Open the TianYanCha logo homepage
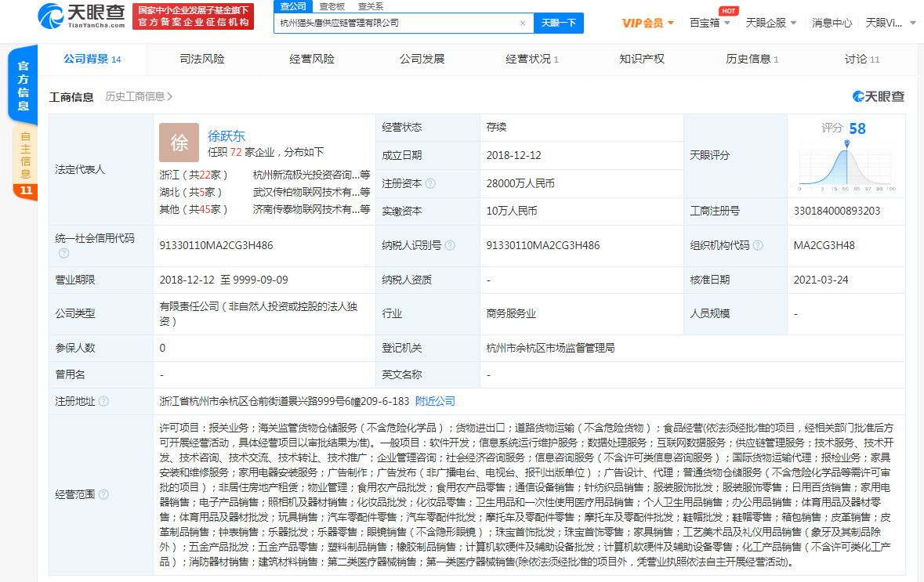This screenshot has width=924, height=582. 82,16
